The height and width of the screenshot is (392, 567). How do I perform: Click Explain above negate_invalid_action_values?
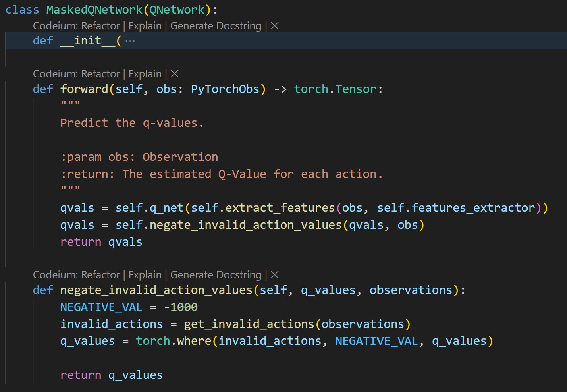145,274
